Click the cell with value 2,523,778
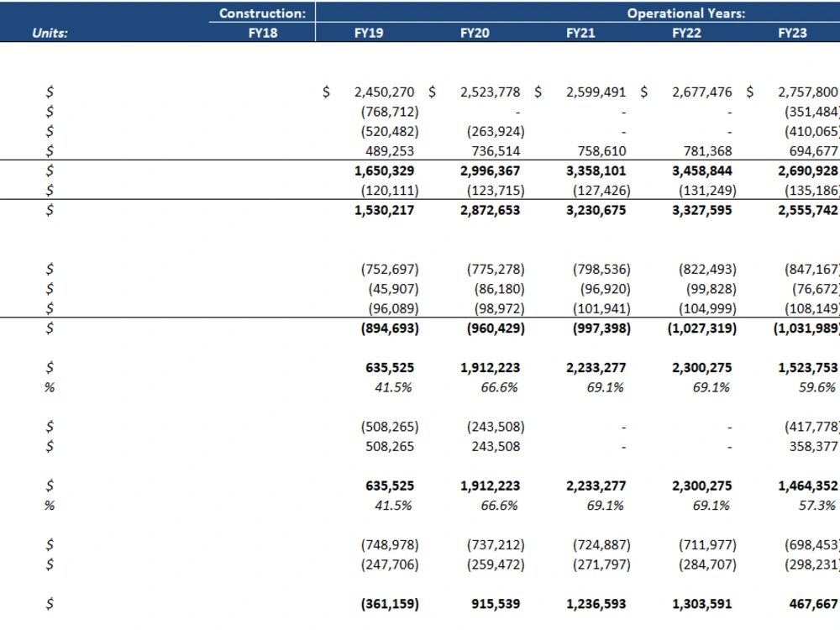The width and height of the screenshot is (840, 630). 491,92
